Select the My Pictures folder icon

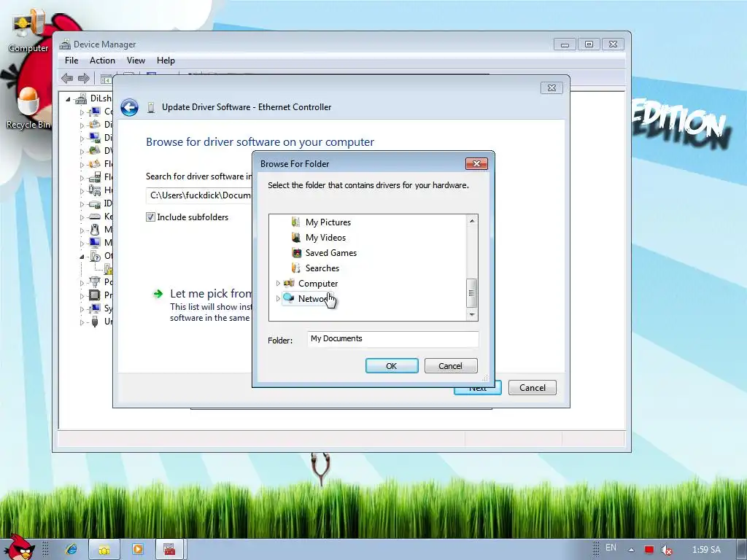[296, 222]
